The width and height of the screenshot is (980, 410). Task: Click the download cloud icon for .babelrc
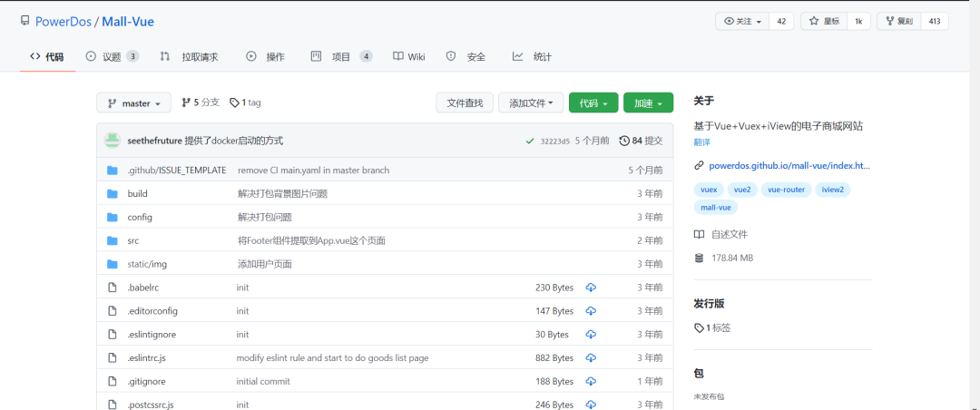(x=591, y=288)
